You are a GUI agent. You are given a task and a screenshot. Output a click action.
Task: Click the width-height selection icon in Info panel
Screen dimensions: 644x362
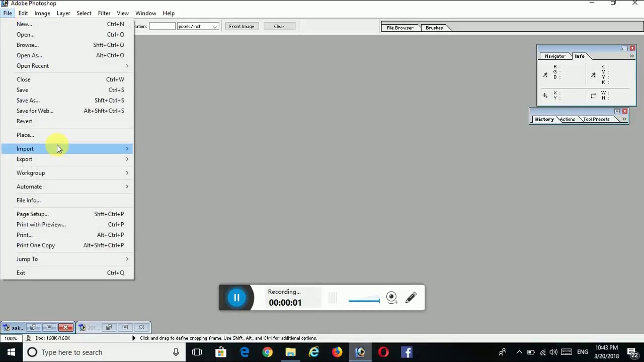[593, 96]
